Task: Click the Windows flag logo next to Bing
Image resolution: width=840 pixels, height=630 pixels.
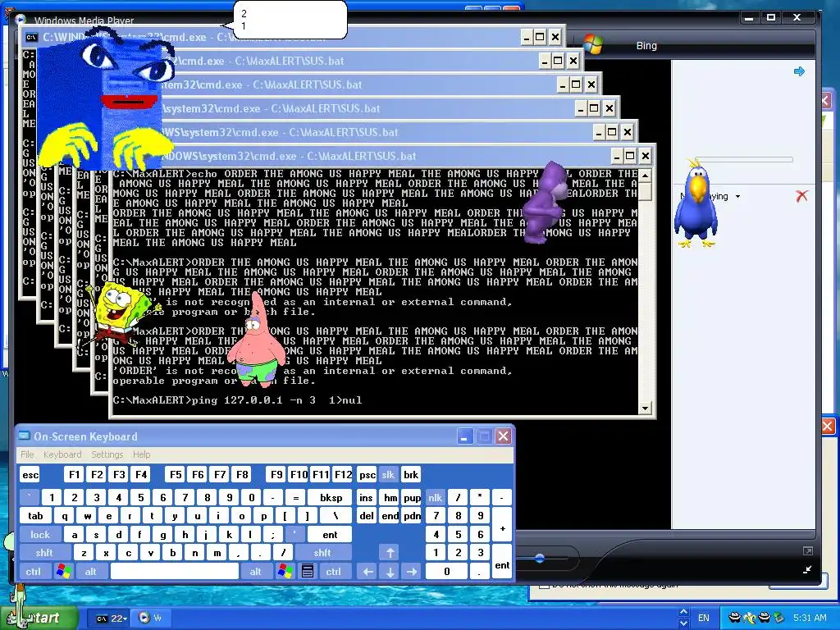Action: pos(593,44)
